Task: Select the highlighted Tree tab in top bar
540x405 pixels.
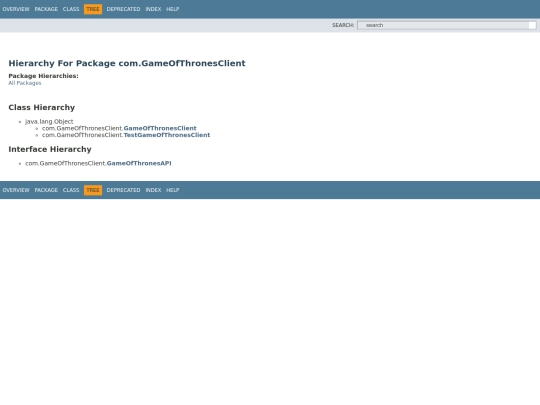Action: click(93, 9)
